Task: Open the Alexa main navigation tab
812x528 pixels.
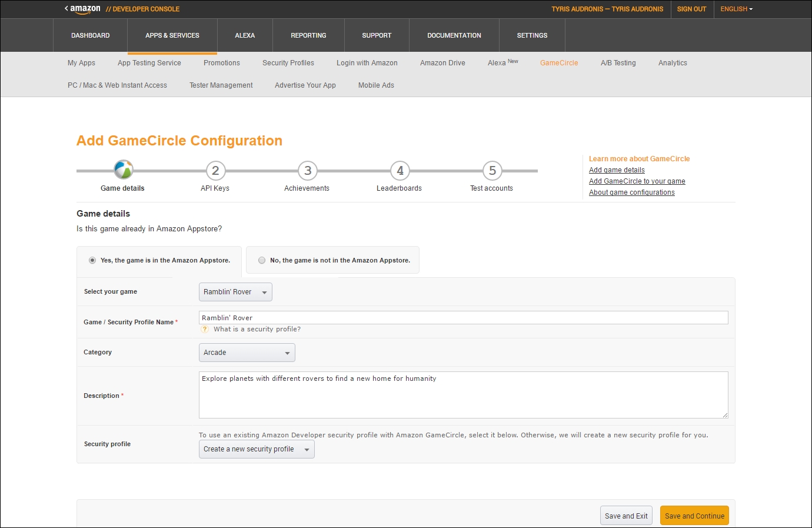Action: (245, 35)
